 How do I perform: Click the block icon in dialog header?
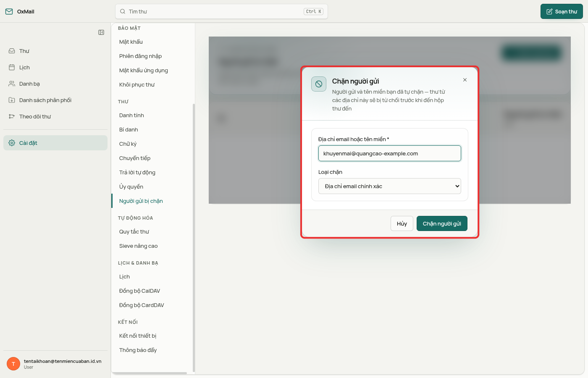(319, 84)
